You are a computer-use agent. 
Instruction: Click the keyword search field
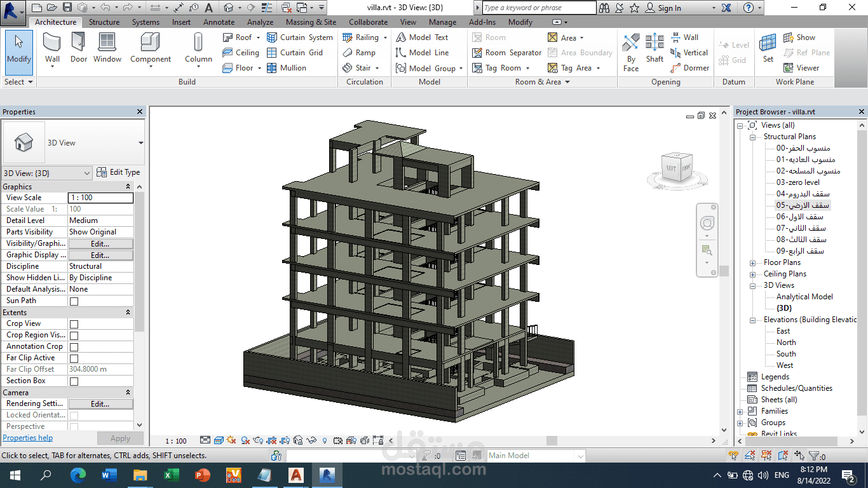(x=539, y=8)
